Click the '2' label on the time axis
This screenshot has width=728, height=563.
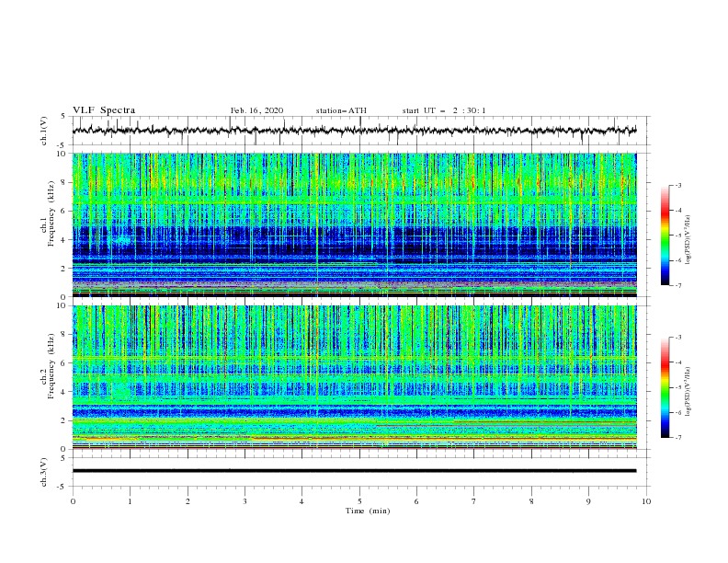[188, 501]
